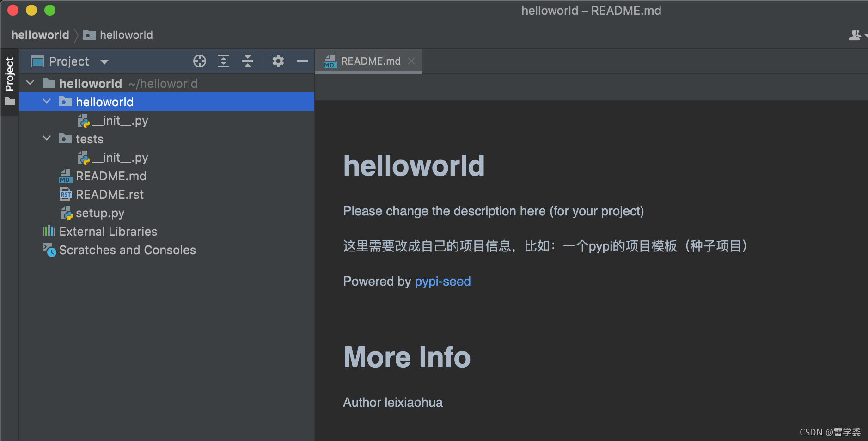
Task: Click the helloworld heading in preview
Action: tap(414, 165)
